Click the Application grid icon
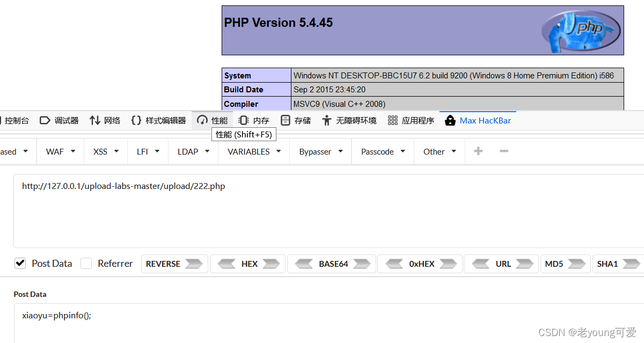Screen dimensions: 644x343 pos(393,120)
